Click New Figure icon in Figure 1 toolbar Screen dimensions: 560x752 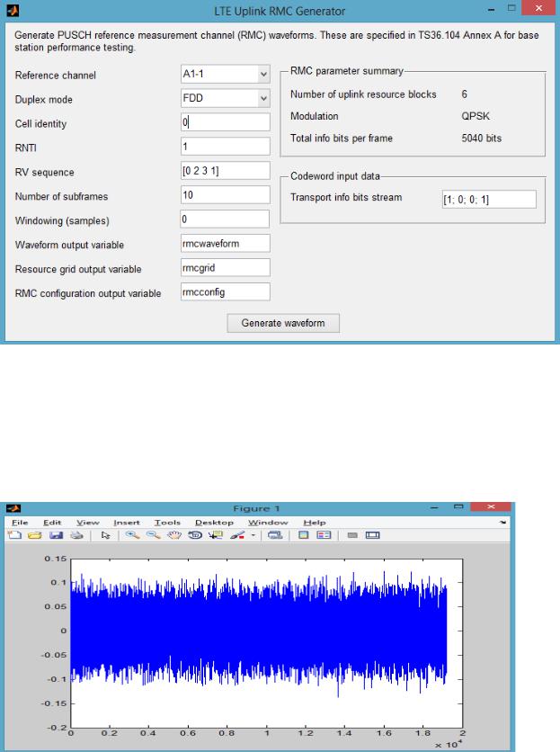15,534
